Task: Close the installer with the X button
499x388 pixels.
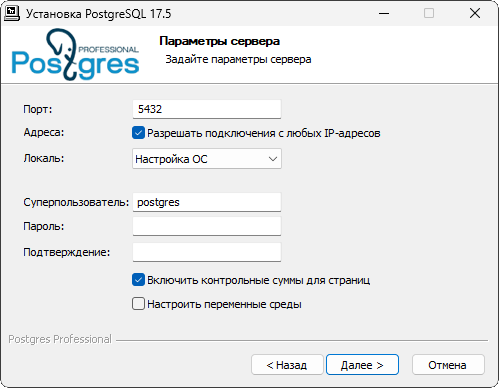Action: click(475, 13)
